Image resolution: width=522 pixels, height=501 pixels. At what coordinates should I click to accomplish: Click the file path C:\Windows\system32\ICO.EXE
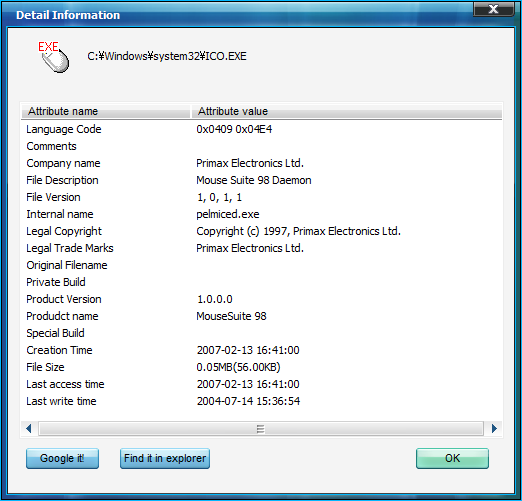[x=167, y=56]
